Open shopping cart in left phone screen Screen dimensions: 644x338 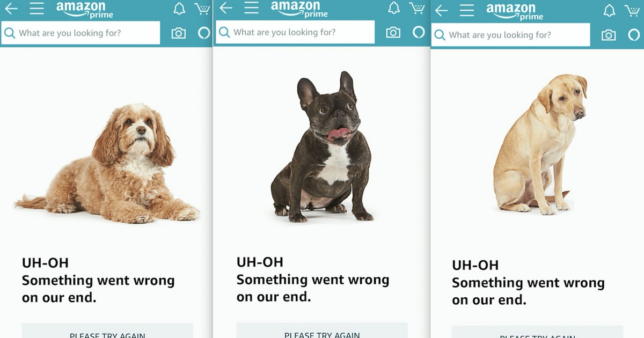202,9
